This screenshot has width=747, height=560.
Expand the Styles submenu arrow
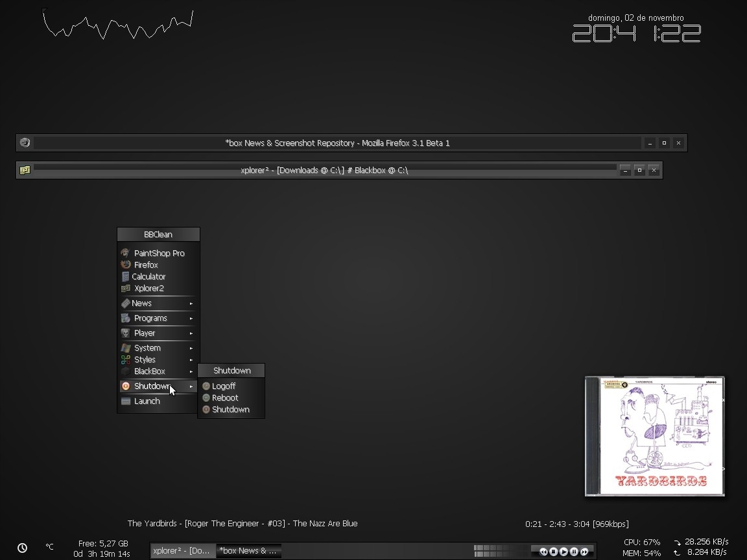click(191, 360)
